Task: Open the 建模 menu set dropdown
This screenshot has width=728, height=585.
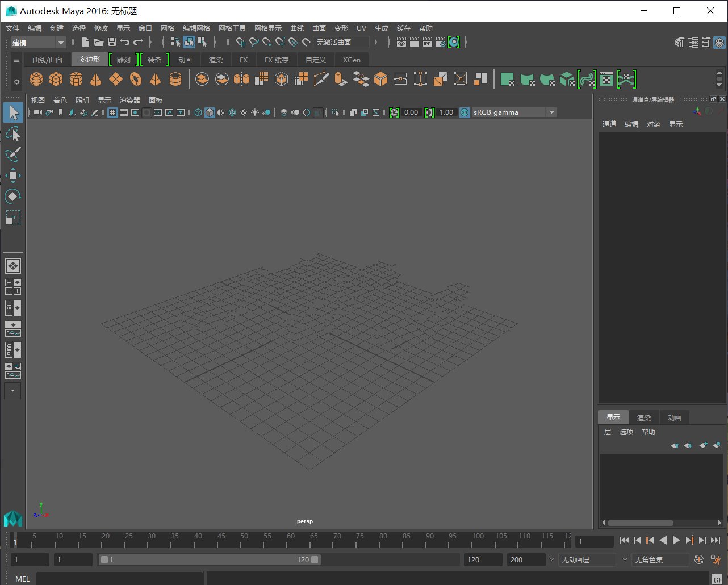Action: point(38,43)
